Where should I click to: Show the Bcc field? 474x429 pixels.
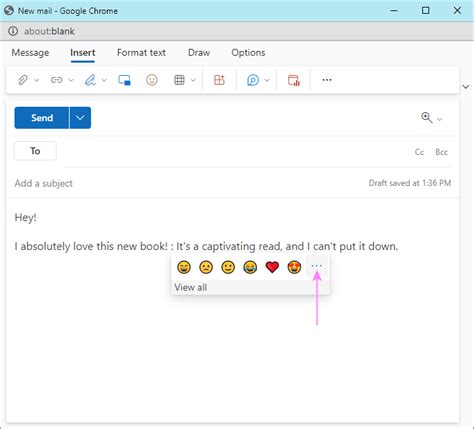pos(441,152)
